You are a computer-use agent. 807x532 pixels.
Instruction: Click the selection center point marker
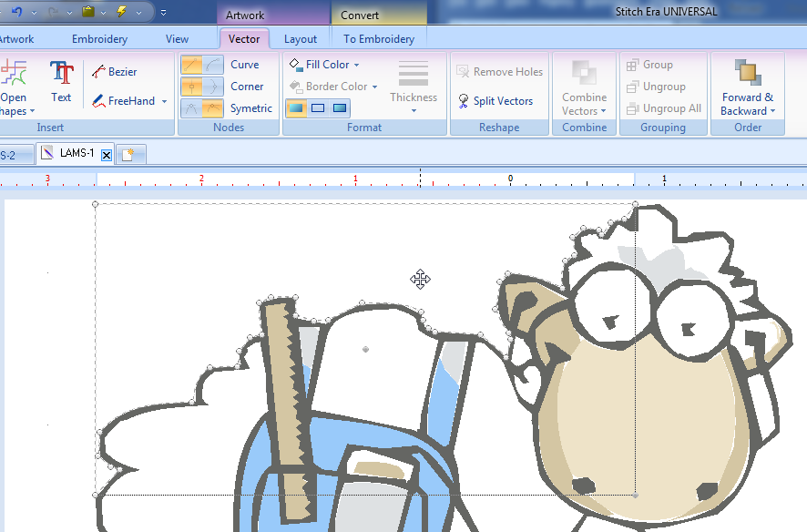(x=365, y=349)
